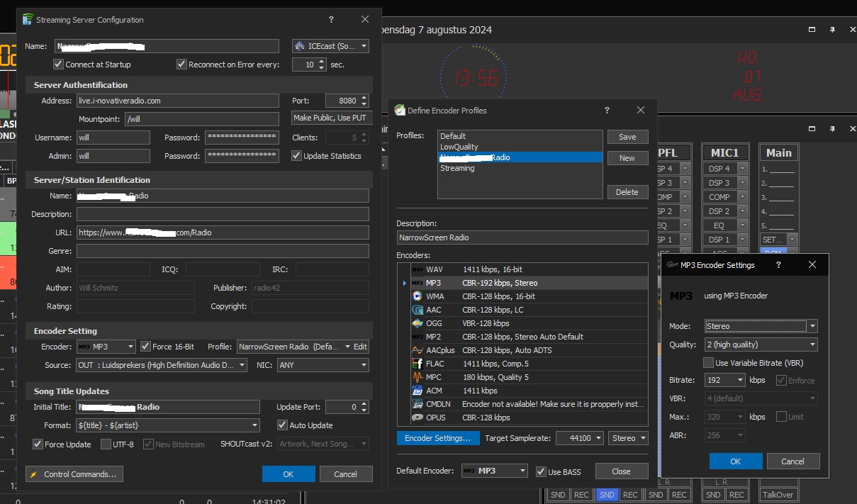Pick the MPC encoder icon
The height and width of the screenshot is (504, 857).
[x=418, y=377]
